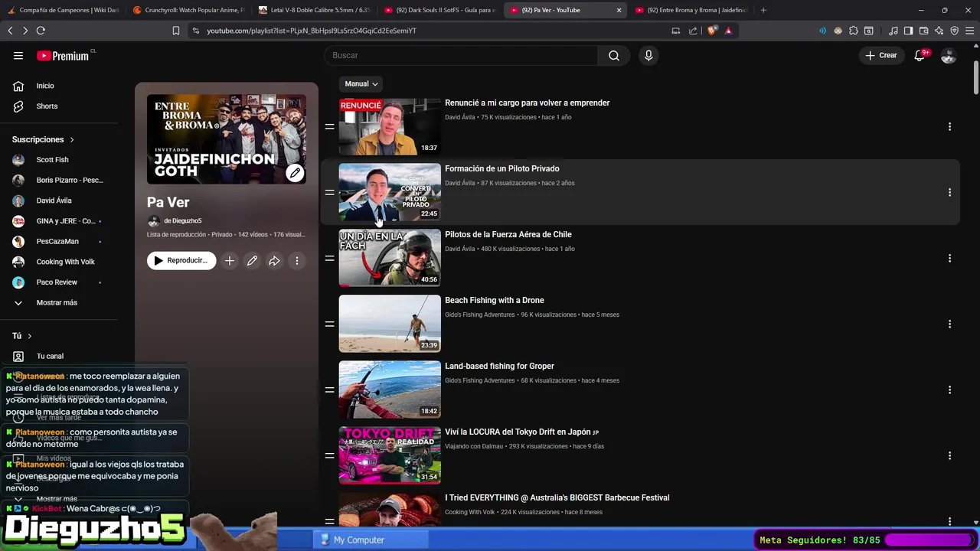The image size is (980, 551).
Task: Open options for Tokyo Drift en Japón video
Action: pyautogui.click(x=949, y=456)
